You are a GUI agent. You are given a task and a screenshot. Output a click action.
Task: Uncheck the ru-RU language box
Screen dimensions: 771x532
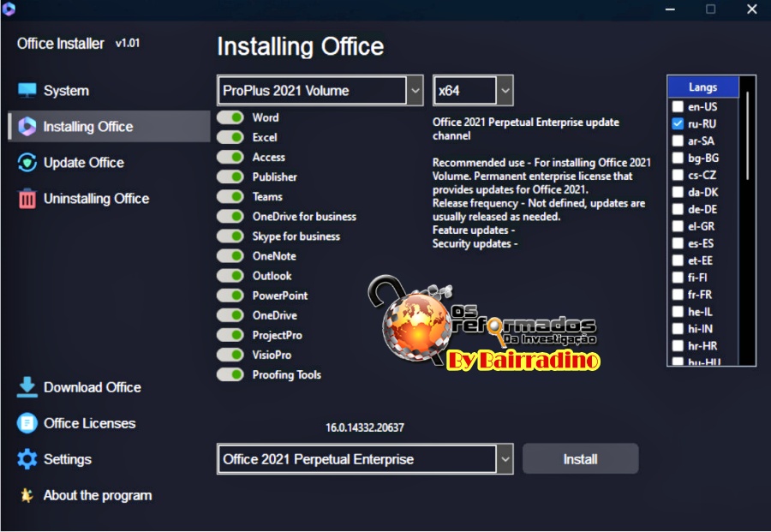(678, 123)
